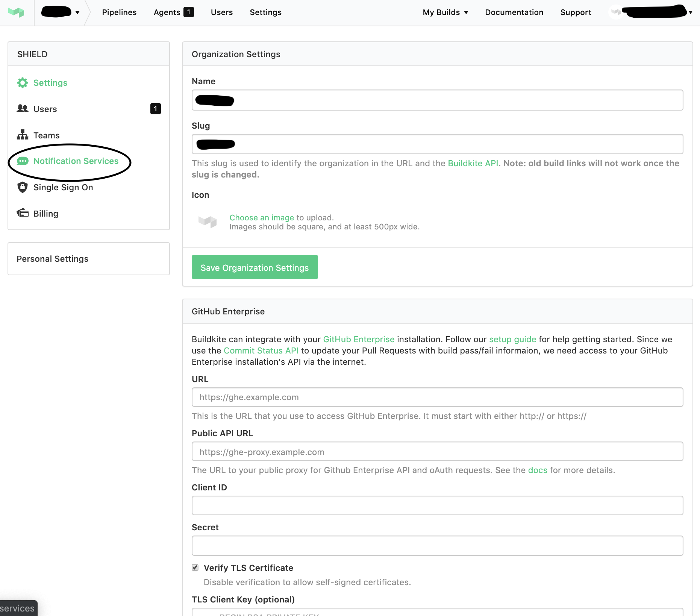Open the Commit Status API link
The width and height of the screenshot is (700, 616).
[x=261, y=350]
